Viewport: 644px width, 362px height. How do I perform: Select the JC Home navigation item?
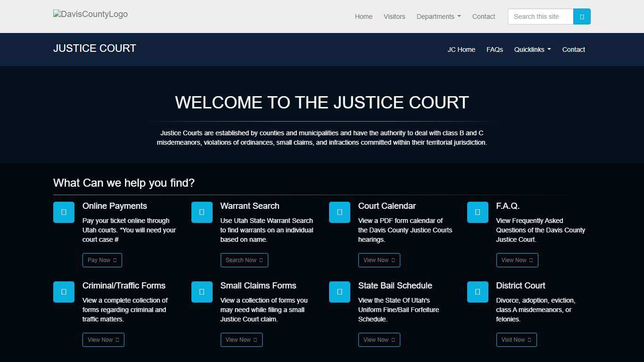pos(461,49)
